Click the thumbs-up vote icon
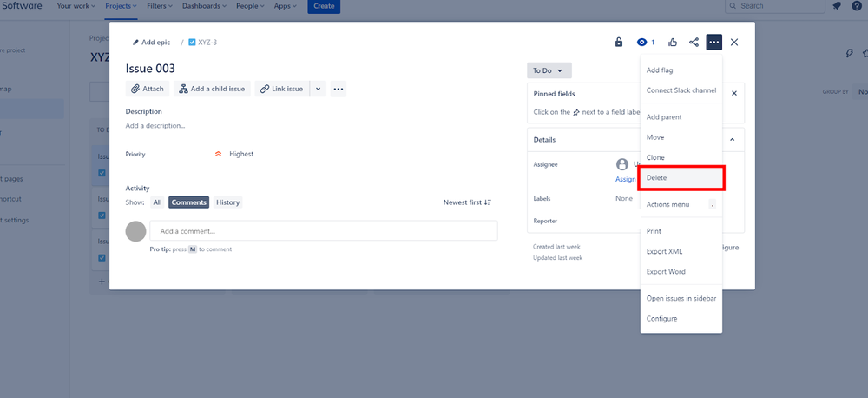 pos(673,42)
